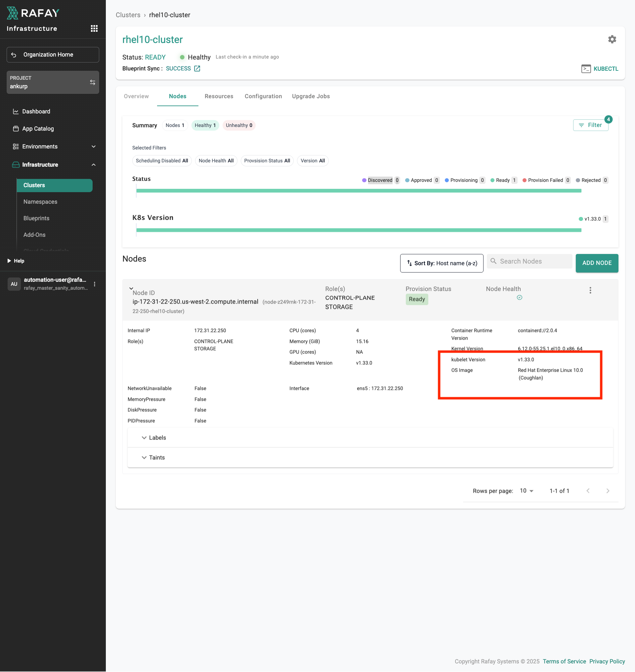Open the cluster settings gear icon
The height and width of the screenshot is (672, 635).
pyautogui.click(x=612, y=39)
